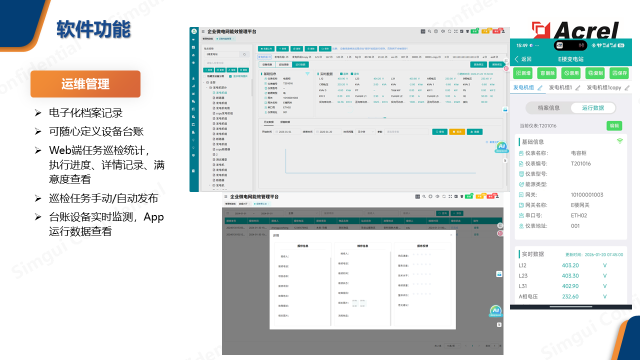Toggle teal checked box under device tree buttons

pos(231,76)
